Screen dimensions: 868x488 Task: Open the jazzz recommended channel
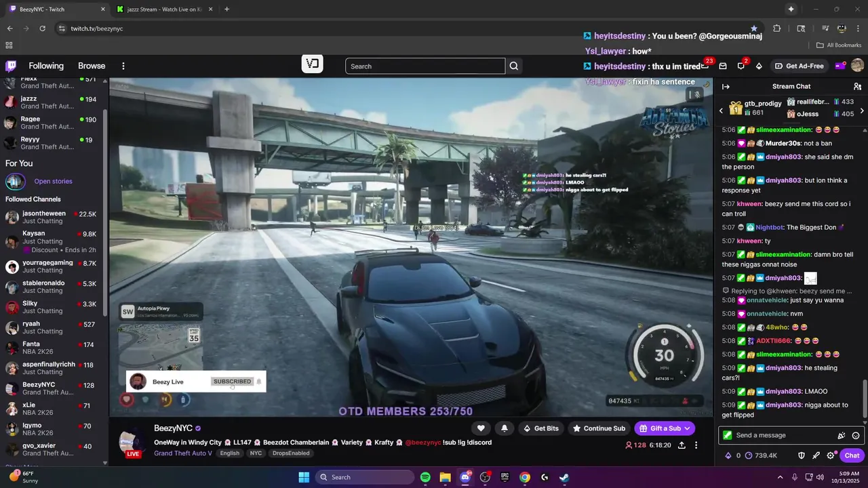52,102
